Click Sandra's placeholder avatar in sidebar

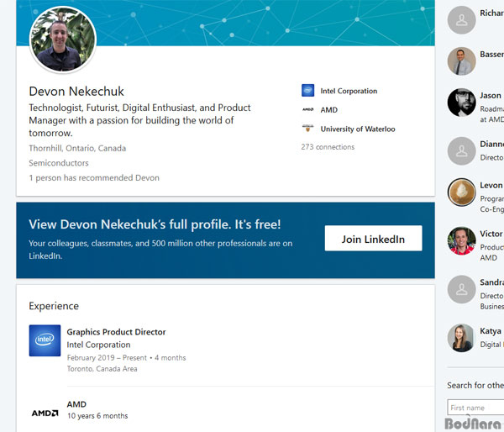tap(461, 289)
